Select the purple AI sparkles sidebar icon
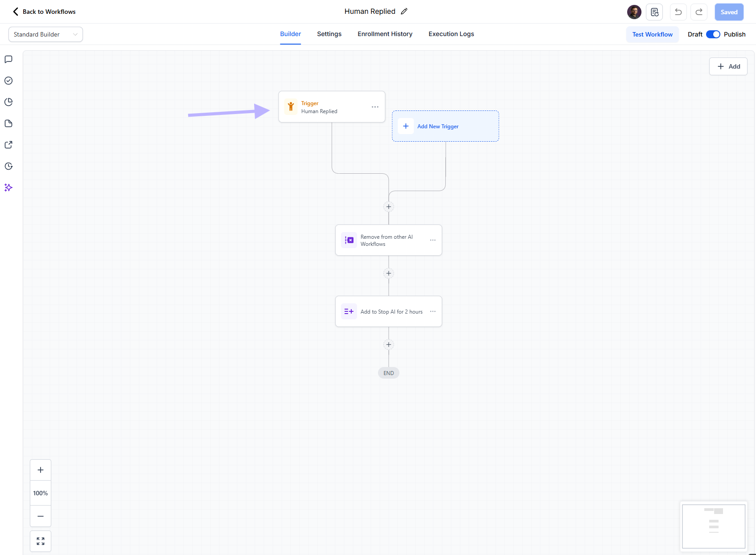The image size is (756, 555). click(8, 188)
